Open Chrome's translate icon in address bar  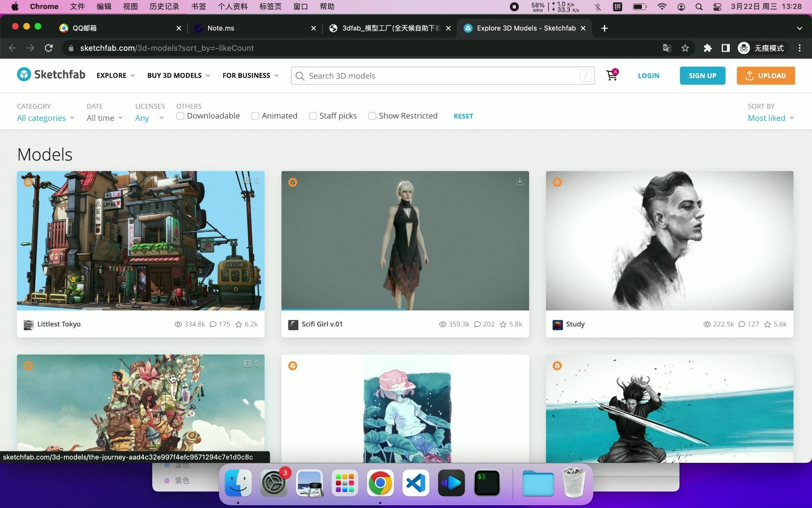click(x=667, y=48)
